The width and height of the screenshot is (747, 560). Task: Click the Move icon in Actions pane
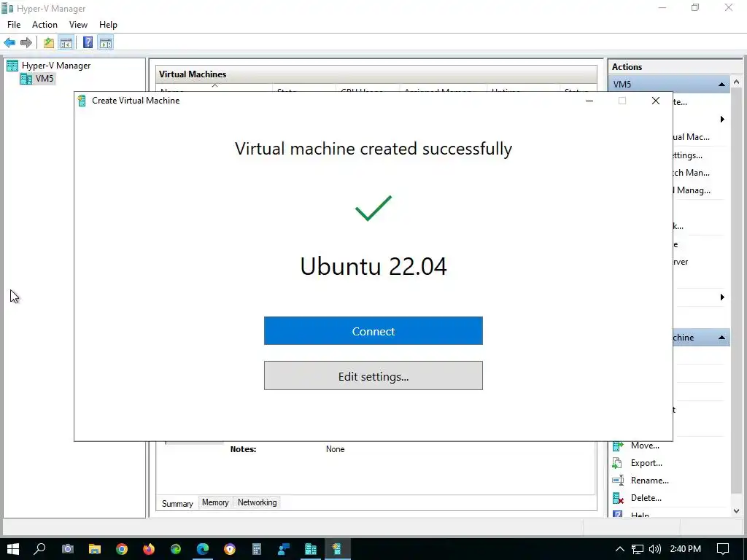(618, 446)
